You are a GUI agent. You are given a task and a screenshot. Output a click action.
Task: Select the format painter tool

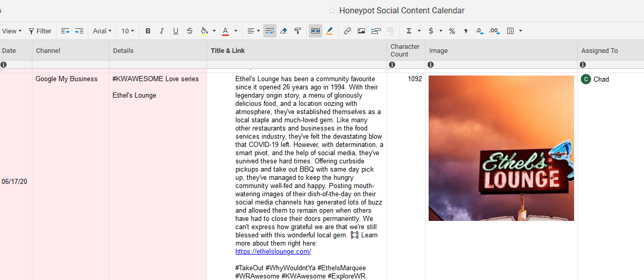tap(298, 31)
